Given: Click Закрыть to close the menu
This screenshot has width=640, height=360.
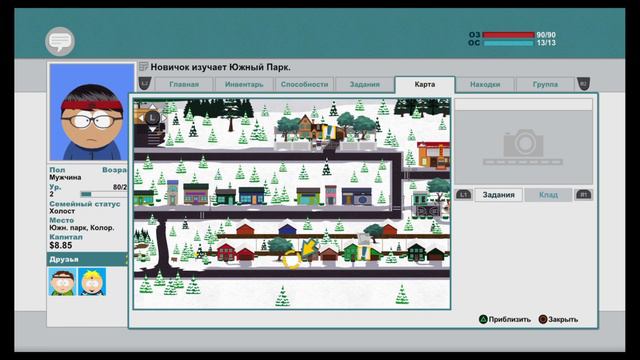Looking at the screenshot, I should point(563,319).
